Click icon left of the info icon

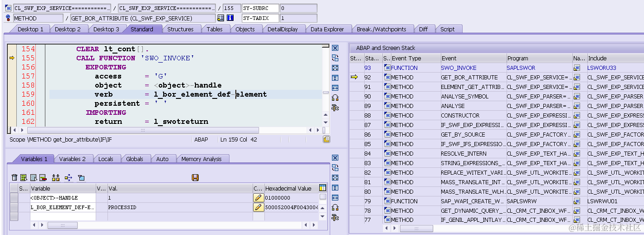[221, 18]
